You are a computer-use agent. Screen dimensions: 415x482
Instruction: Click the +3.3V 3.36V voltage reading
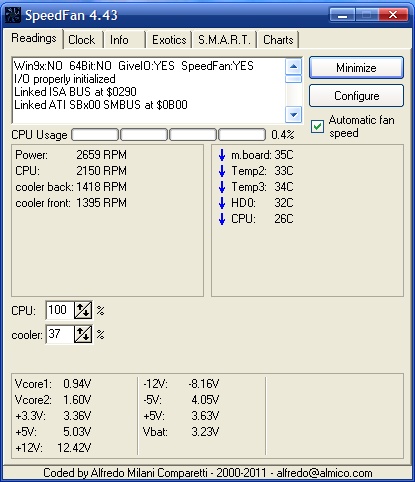53,416
